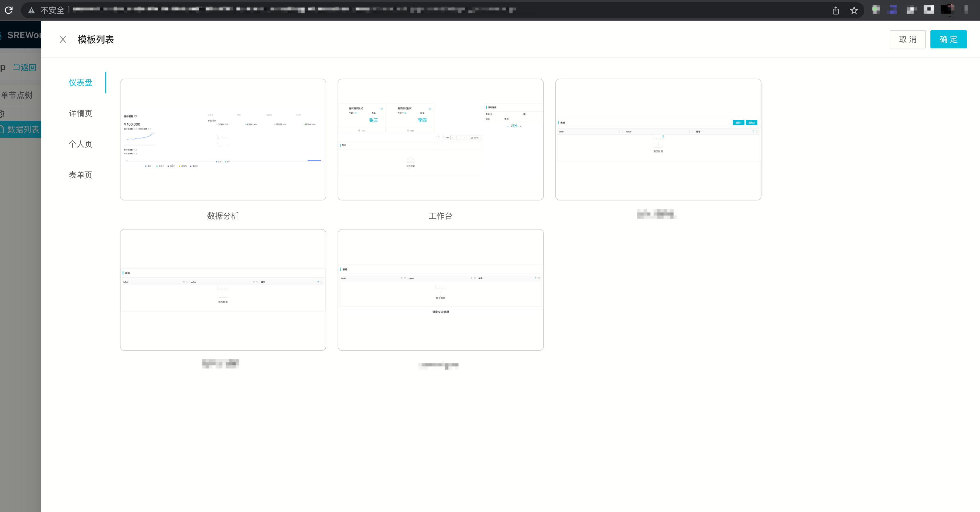This screenshot has height=512, width=980.
Task: Choose the 数据分析 template thumbnail
Action: [223, 140]
